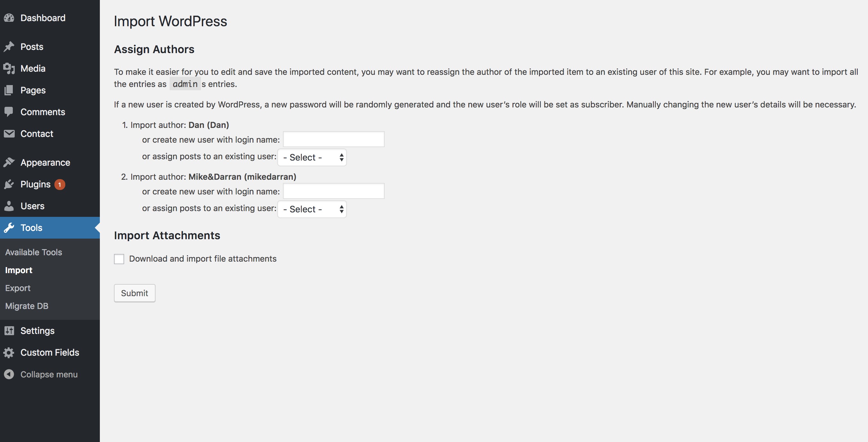Screen dimensions: 868x442
Task: Click the Plugins update count badge
Action: click(x=60, y=185)
